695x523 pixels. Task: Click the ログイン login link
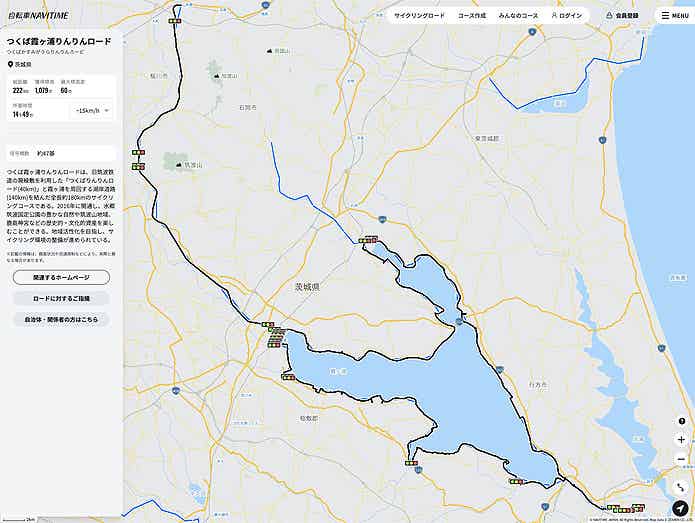[x=565, y=16]
